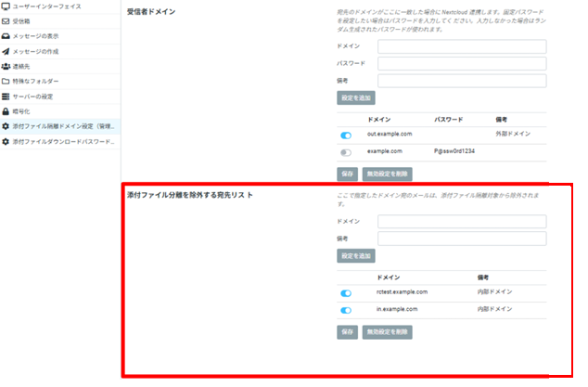Click 設定を追加 in 受信者ドメイン section
The image size is (588, 387).
[x=356, y=98]
